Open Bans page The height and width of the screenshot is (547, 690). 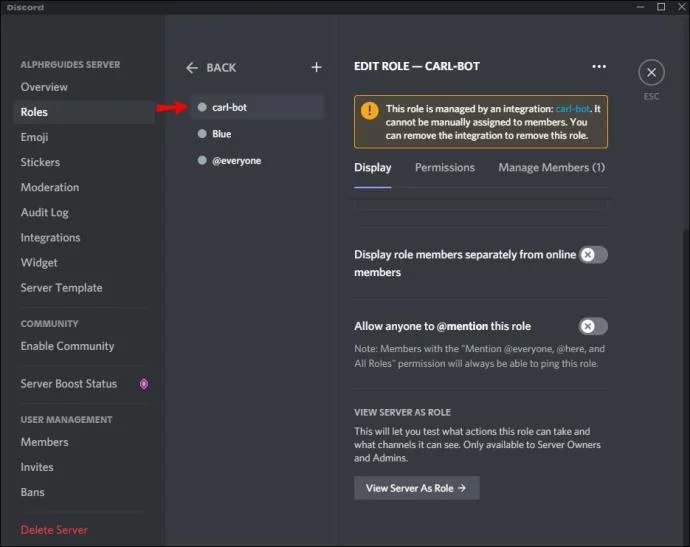point(32,492)
